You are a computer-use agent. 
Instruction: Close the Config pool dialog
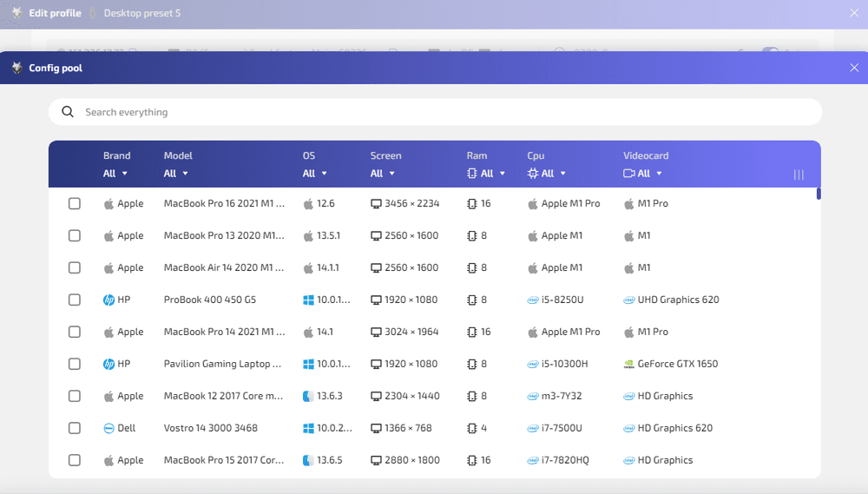(x=854, y=68)
